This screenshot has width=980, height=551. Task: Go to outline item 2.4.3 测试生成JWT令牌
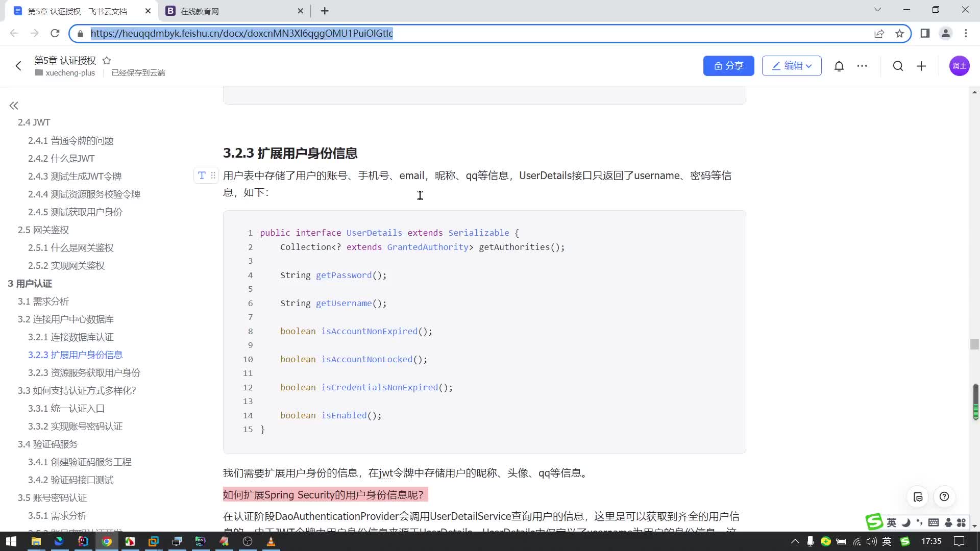[x=75, y=176]
